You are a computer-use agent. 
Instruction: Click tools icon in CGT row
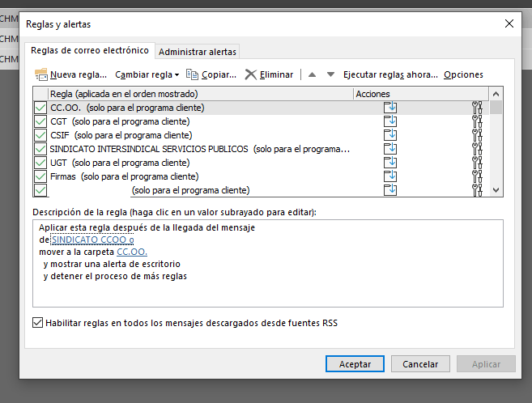(x=477, y=121)
